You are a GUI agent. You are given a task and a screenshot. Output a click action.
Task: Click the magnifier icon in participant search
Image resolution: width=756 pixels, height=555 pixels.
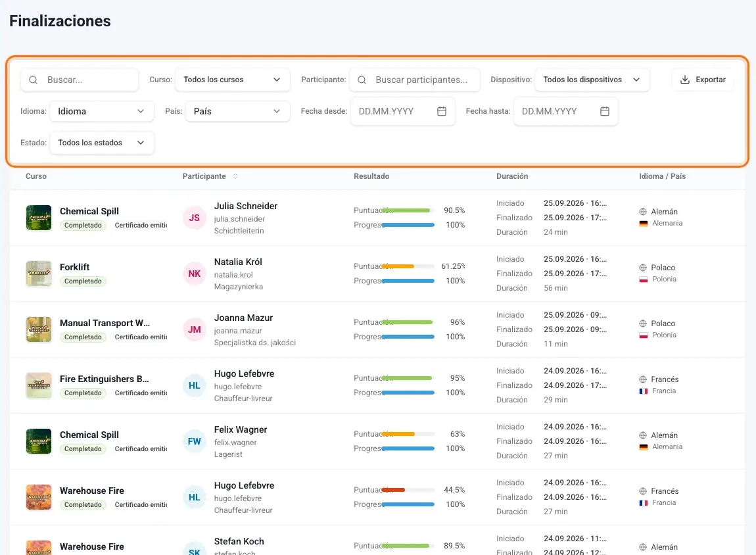click(x=362, y=80)
